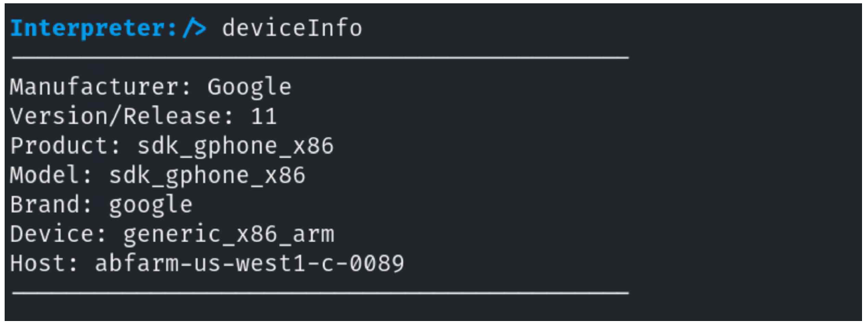Viewport: 868px width, 325px height.
Task: Select the release number 11
Action: pyautogui.click(x=263, y=117)
